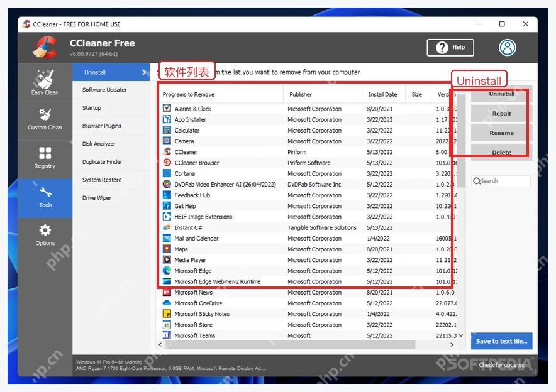556x392 pixels.
Task: Select the Microsoft OneDrive cloud icon
Action: (x=167, y=303)
